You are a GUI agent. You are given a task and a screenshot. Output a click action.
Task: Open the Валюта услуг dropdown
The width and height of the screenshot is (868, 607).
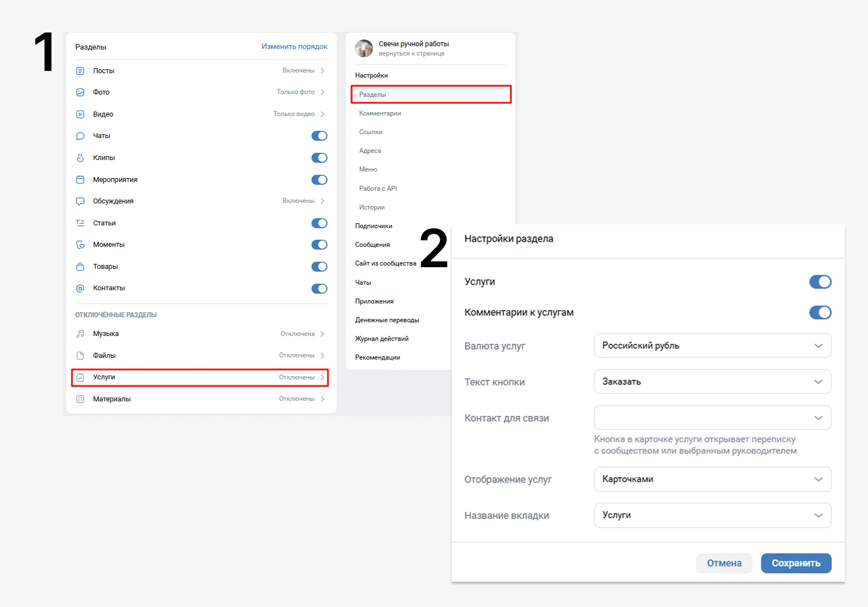(713, 346)
